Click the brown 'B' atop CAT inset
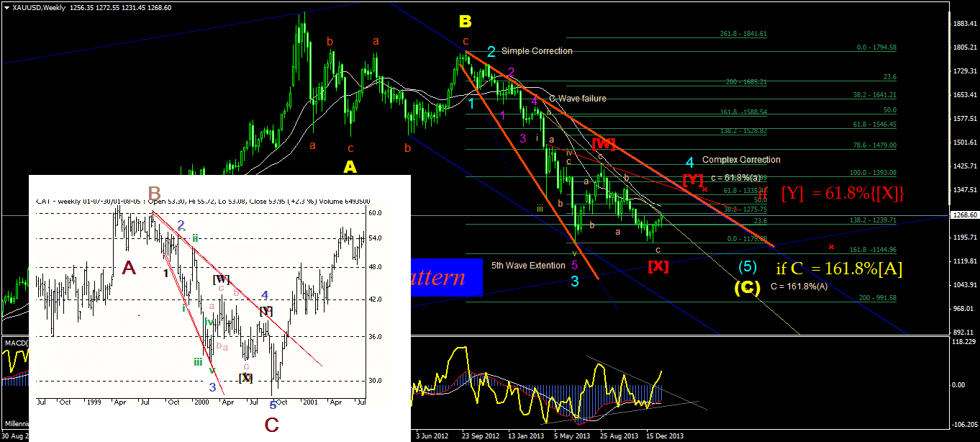Screen dimensions: 980x442 [x=154, y=193]
